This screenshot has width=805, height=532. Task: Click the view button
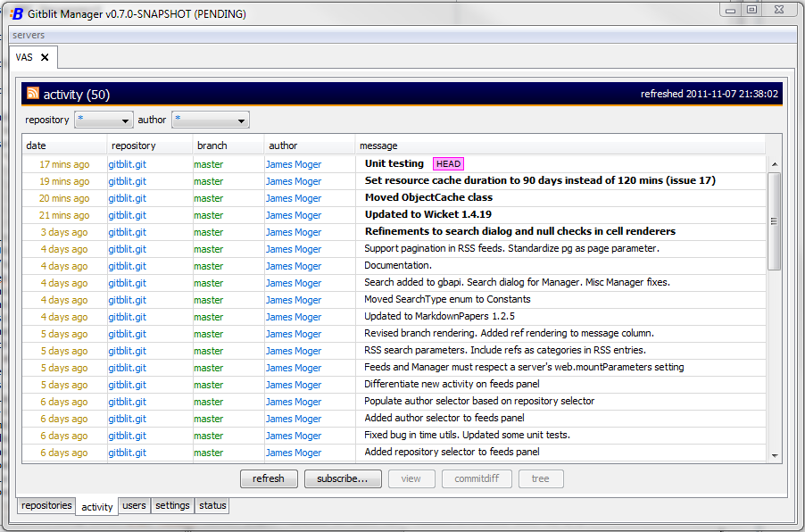(x=411, y=478)
